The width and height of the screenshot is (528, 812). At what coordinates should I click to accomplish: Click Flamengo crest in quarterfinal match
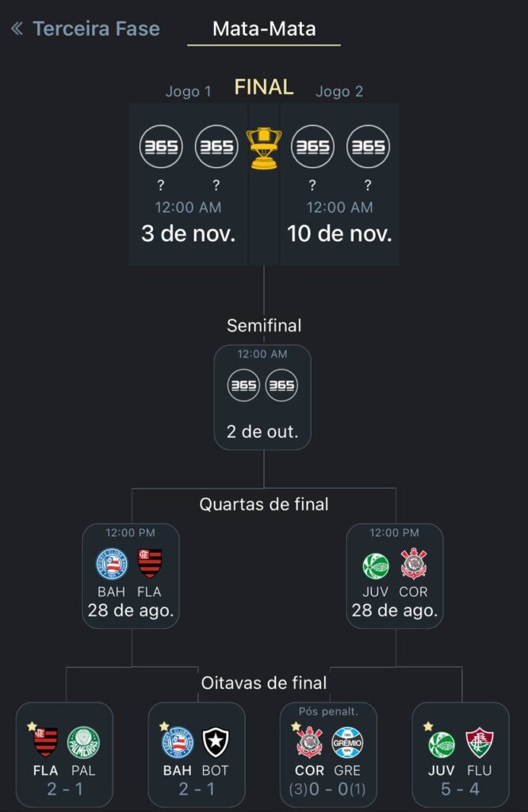point(150,563)
